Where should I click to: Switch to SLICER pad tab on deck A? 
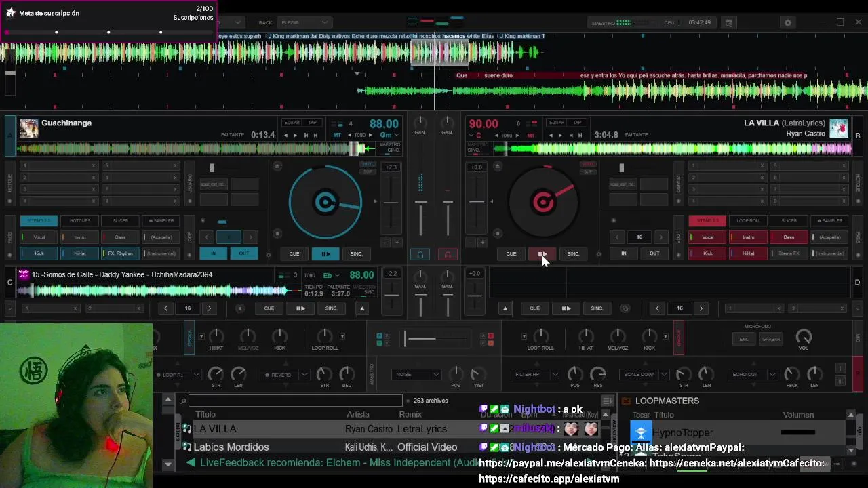[x=120, y=221]
